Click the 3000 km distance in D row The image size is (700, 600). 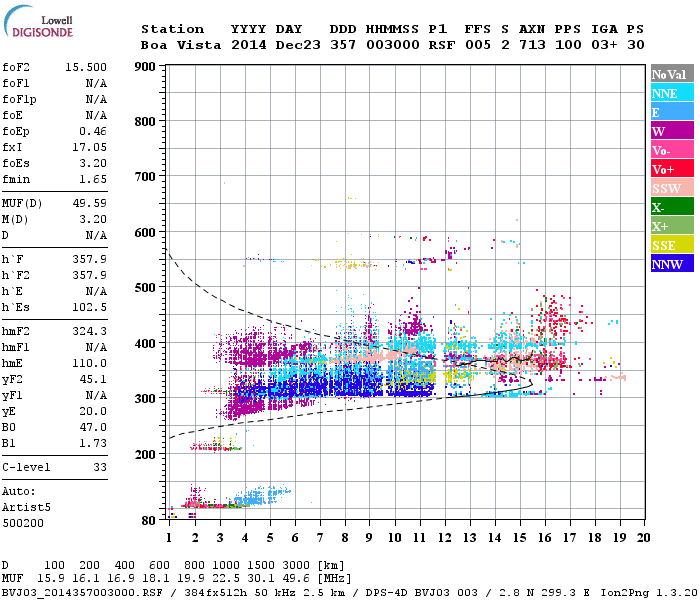pyautogui.click(x=296, y=566)
